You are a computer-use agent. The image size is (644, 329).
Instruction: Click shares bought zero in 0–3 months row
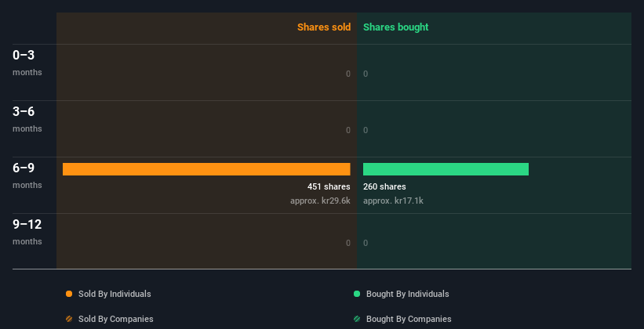pos(366,74)
